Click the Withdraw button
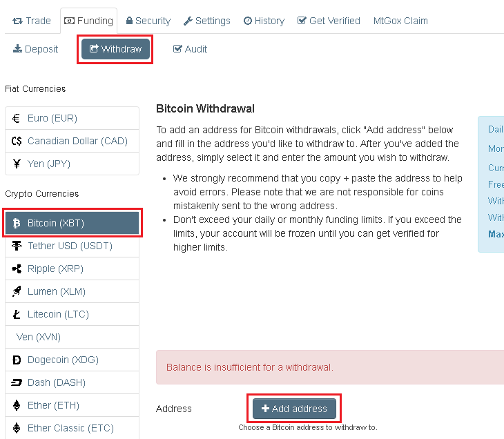The image size is (504, 439). (115, 50)
